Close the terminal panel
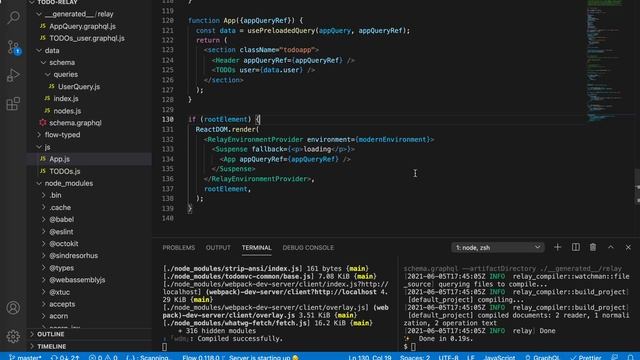The width and height of the screenshot is (640, 360). pos(628,247)
